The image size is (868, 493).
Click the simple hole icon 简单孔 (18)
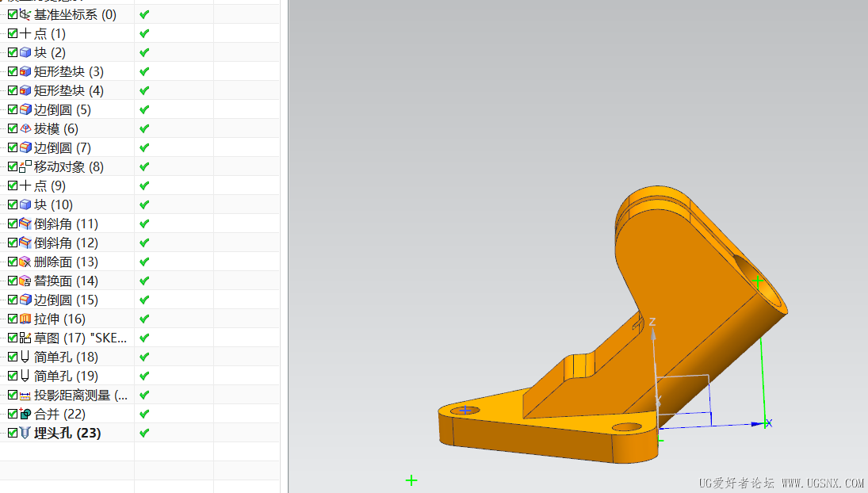pos(25,357)
